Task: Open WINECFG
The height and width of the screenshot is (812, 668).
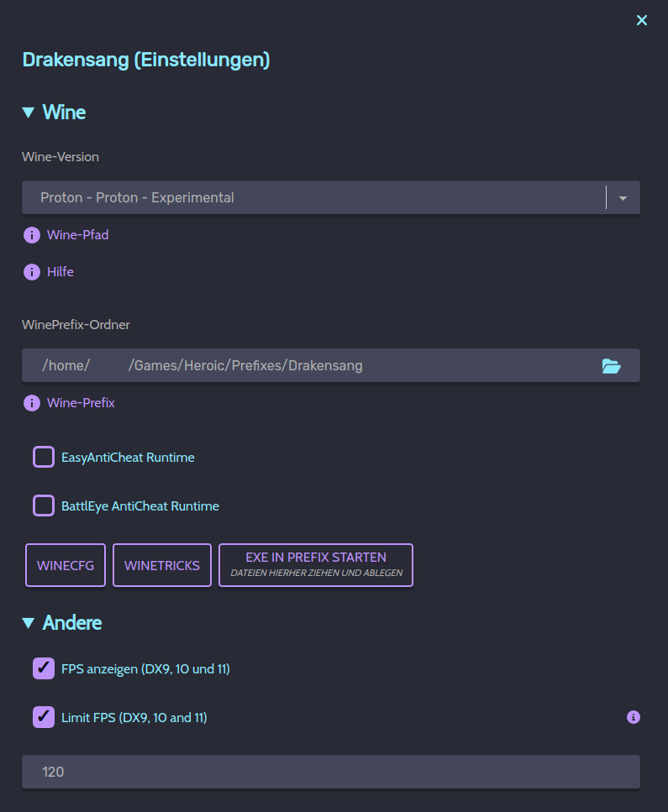Action: [x=66, y=565]
